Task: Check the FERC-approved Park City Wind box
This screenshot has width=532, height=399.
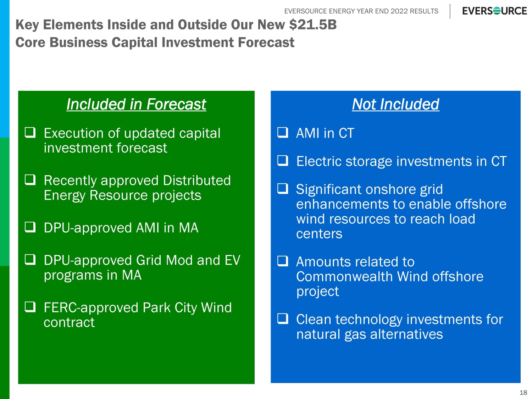Action: click(x=30, y=307)
